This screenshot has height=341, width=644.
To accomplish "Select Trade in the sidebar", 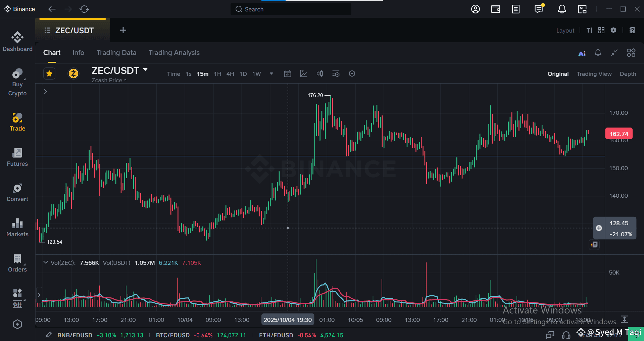I will click(17, 122).
